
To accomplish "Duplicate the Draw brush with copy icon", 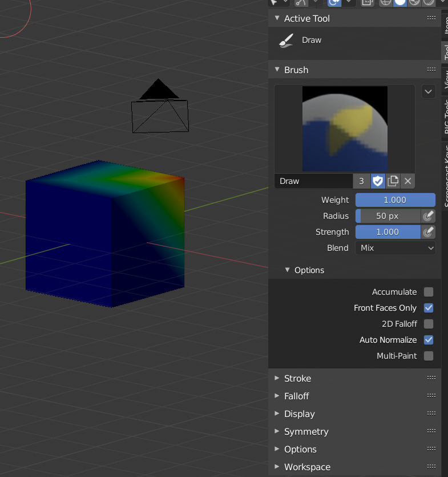I will pyautogui.click(x=393, y=181).
